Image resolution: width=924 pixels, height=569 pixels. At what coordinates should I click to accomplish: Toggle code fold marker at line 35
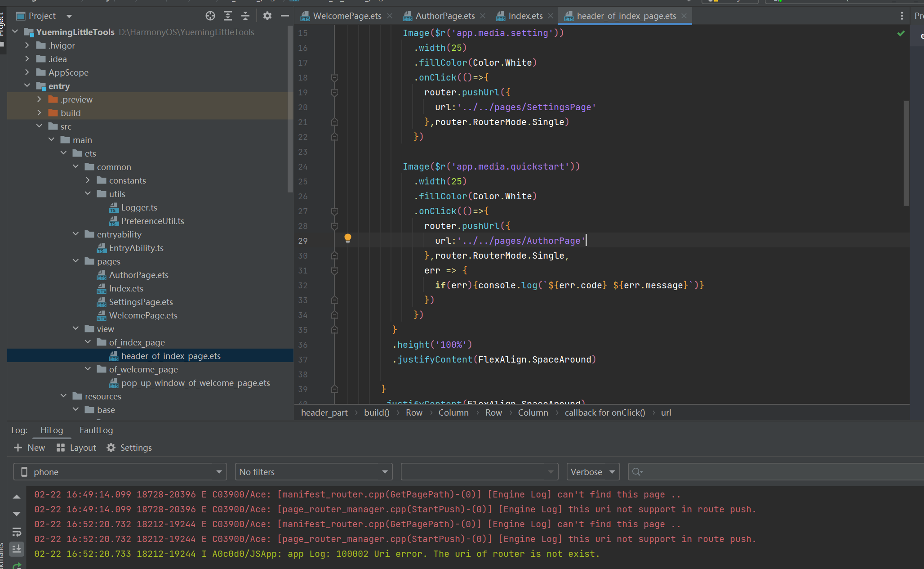[x=334, y=330]
